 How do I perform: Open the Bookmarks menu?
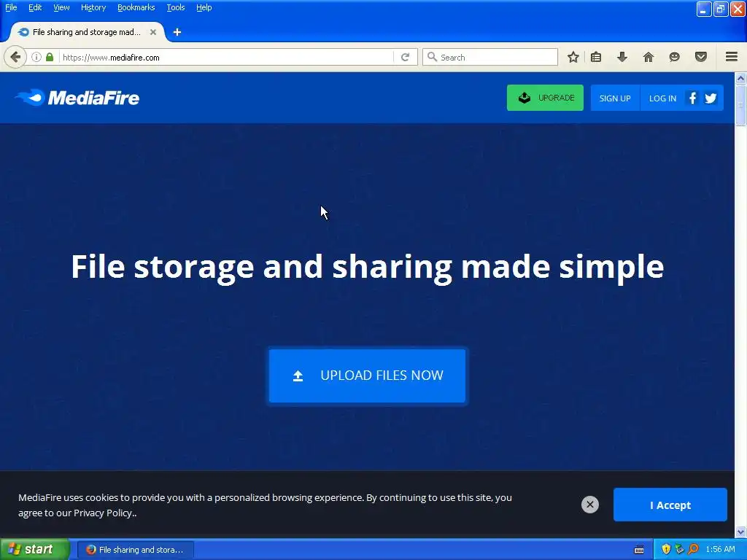click(x=136, y=7)
